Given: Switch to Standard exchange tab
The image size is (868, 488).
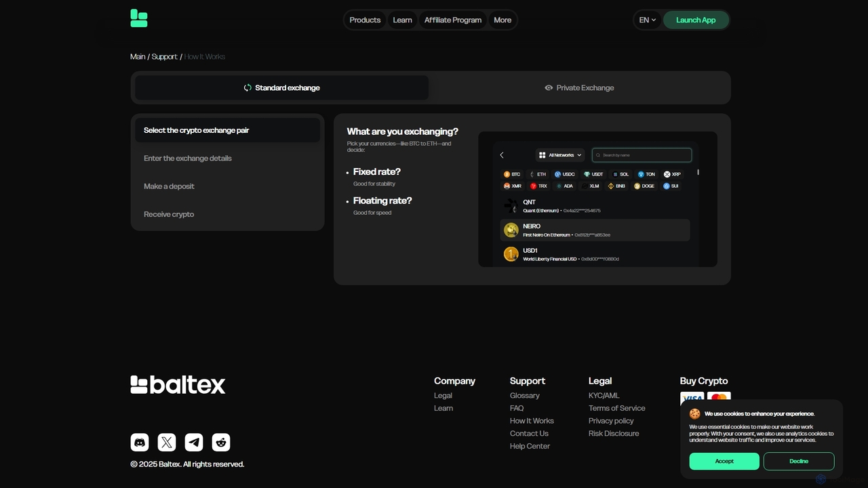Looking at the screenshot, I should point(281,87).
